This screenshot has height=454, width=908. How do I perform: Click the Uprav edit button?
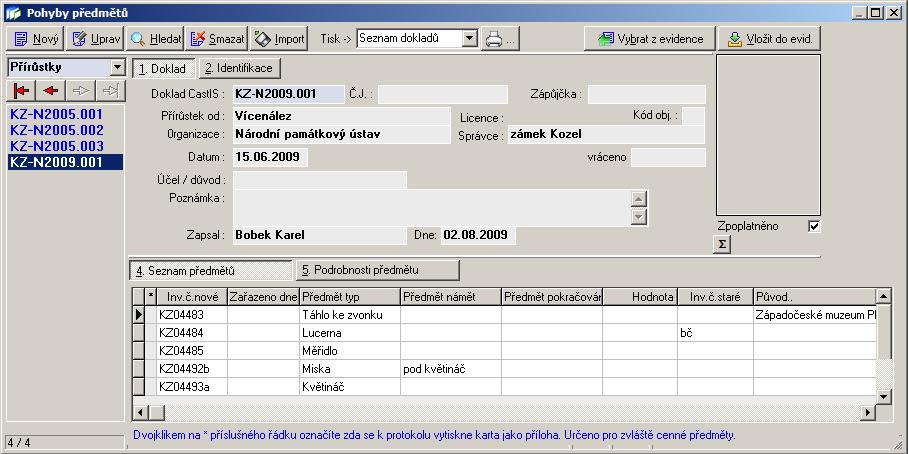[x=96, y=39]
